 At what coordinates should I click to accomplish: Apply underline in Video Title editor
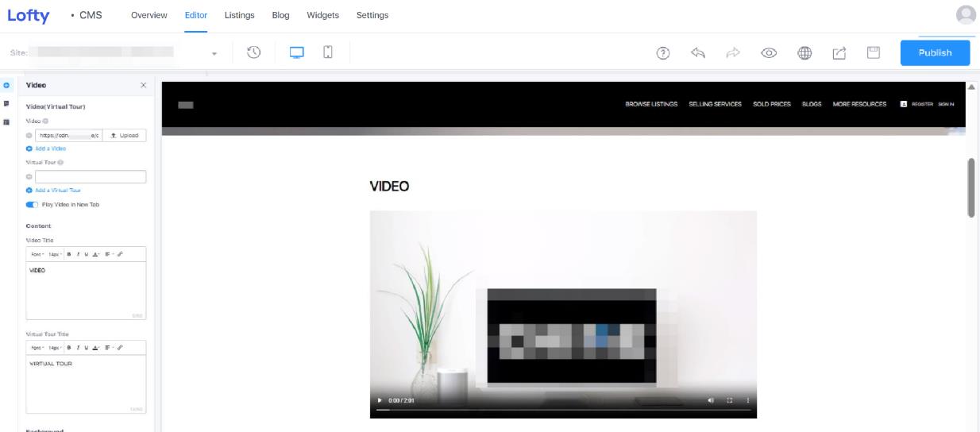pos(87,254)
